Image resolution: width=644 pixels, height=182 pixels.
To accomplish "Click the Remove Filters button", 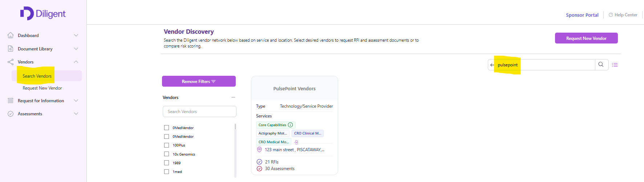I will (x=199, y=81).
